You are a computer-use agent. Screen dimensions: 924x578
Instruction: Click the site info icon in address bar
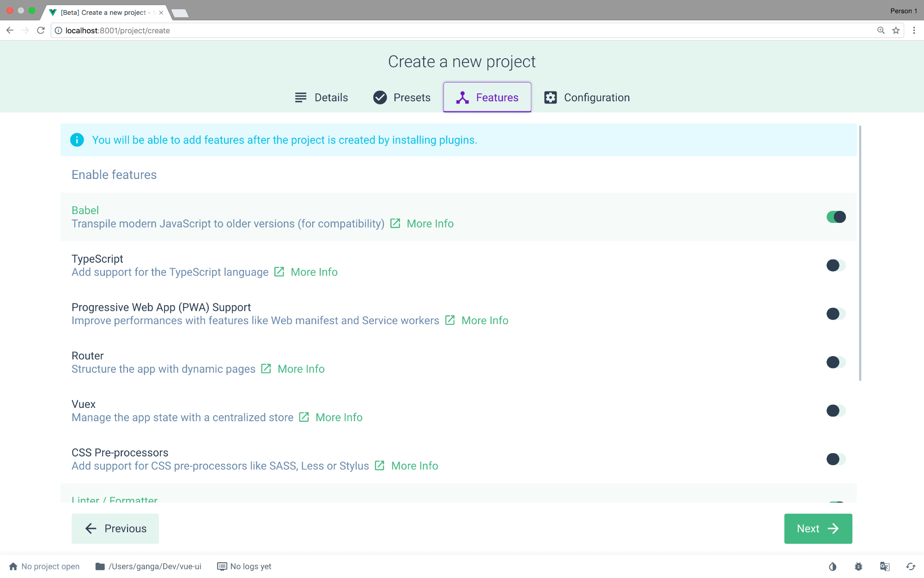click(x=58, y=31)
